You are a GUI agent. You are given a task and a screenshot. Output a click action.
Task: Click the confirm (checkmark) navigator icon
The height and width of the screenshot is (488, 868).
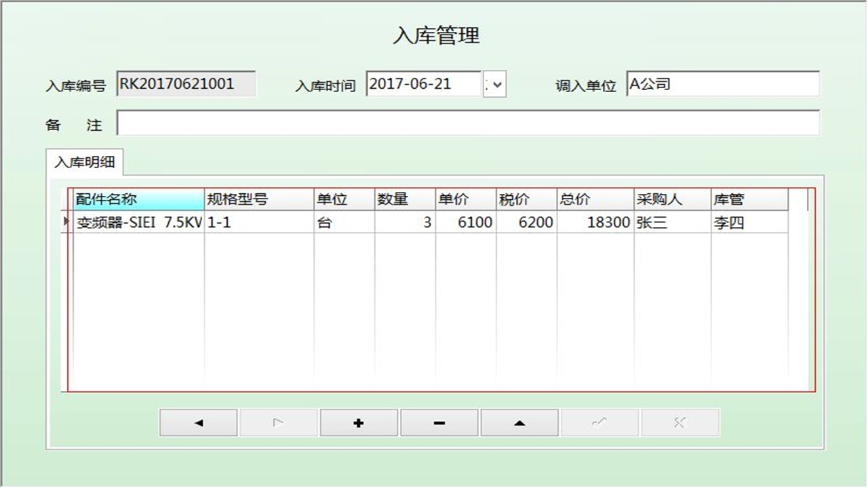tap(599, 422)
